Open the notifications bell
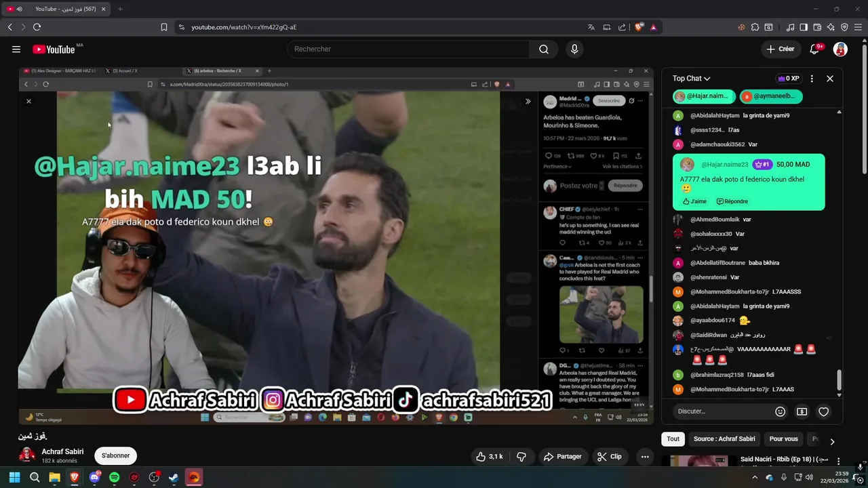Viewport: 868px width, 488px height. tap(814, 49)
